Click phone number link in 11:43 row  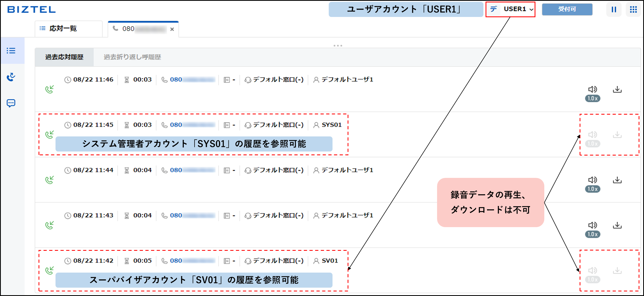tap(192, 215)
